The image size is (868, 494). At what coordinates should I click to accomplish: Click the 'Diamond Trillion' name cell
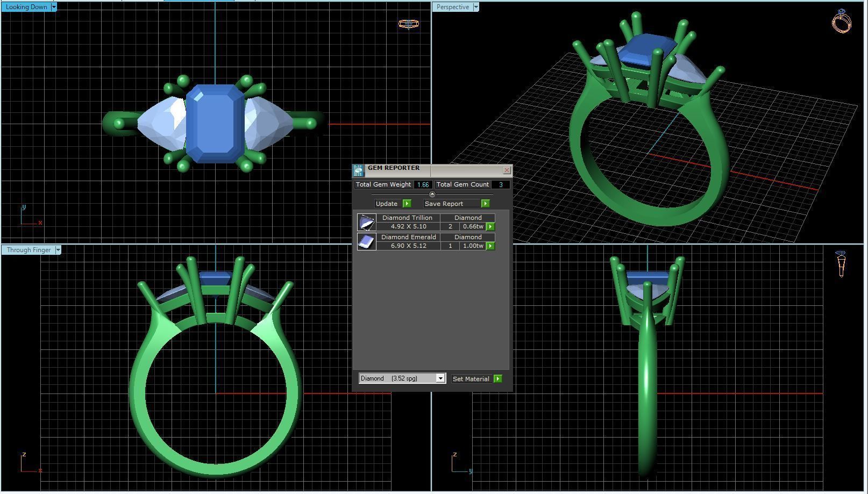408,218
